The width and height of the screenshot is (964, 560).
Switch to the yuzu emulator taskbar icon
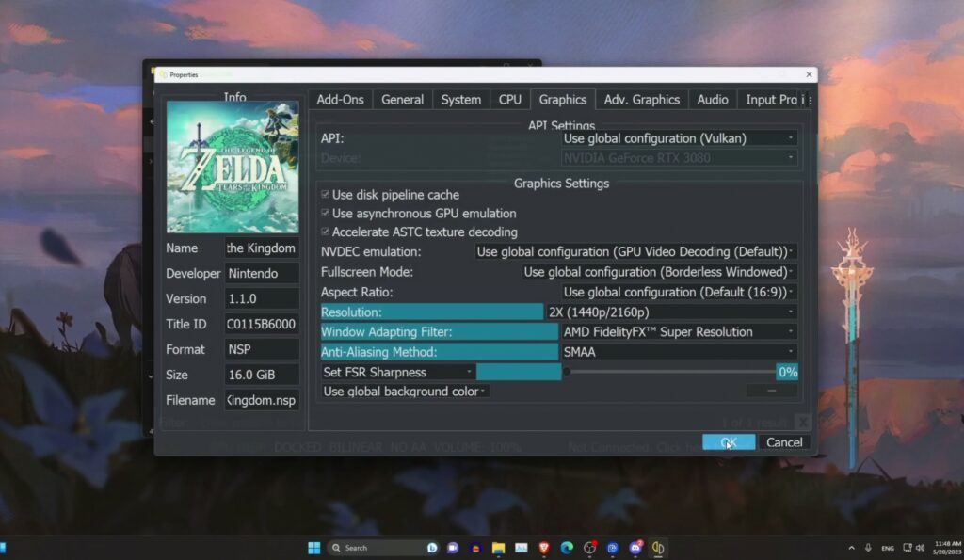point(658,548)
